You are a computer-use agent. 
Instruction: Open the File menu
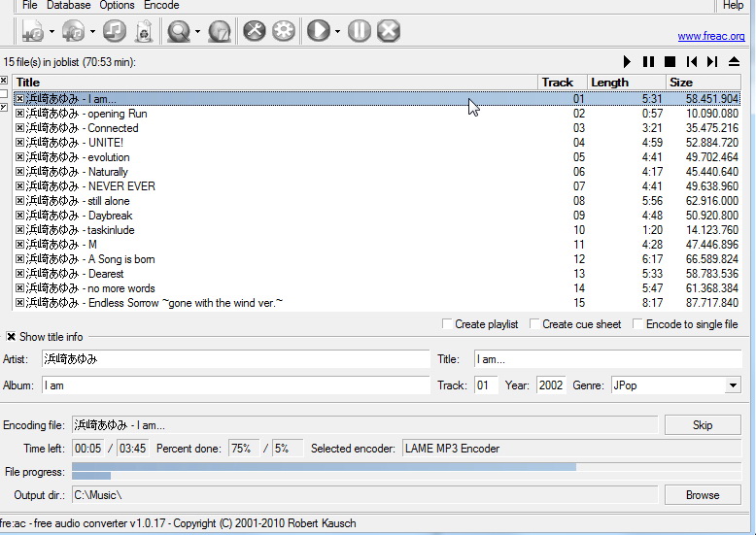coord(29,5)
